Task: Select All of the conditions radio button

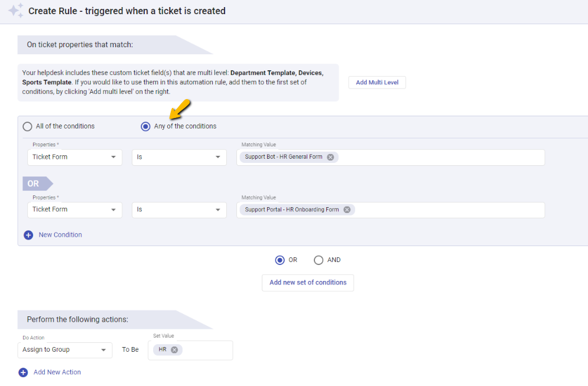Action: click(x=27, y=126)
